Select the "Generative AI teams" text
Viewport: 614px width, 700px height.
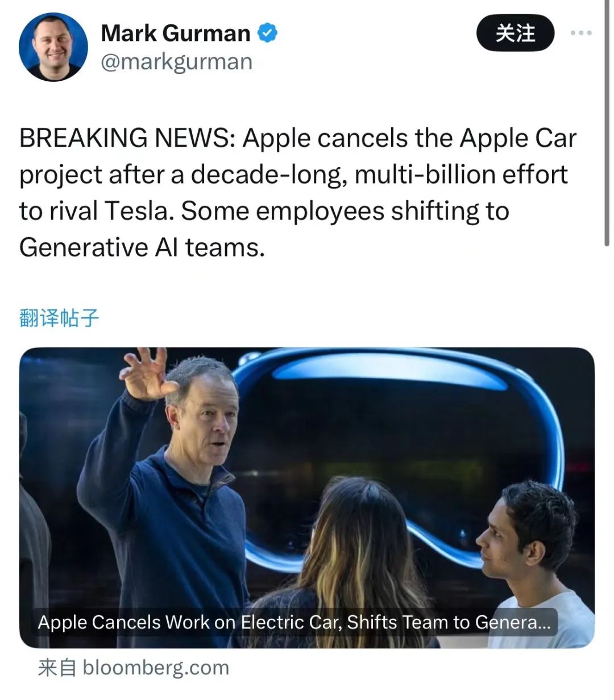[x=142, y=247]
